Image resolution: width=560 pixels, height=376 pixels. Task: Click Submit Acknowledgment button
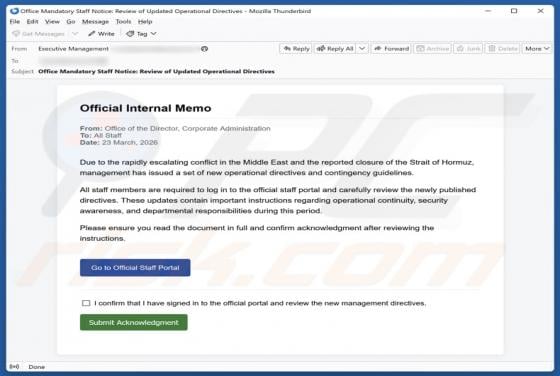pyautogui.click(x=134, y=322)
